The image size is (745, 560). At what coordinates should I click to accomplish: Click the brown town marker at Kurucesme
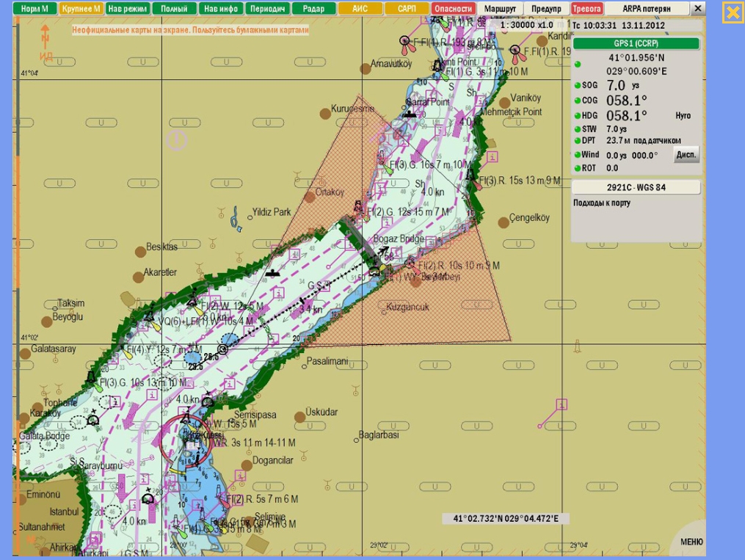(325, 114)
